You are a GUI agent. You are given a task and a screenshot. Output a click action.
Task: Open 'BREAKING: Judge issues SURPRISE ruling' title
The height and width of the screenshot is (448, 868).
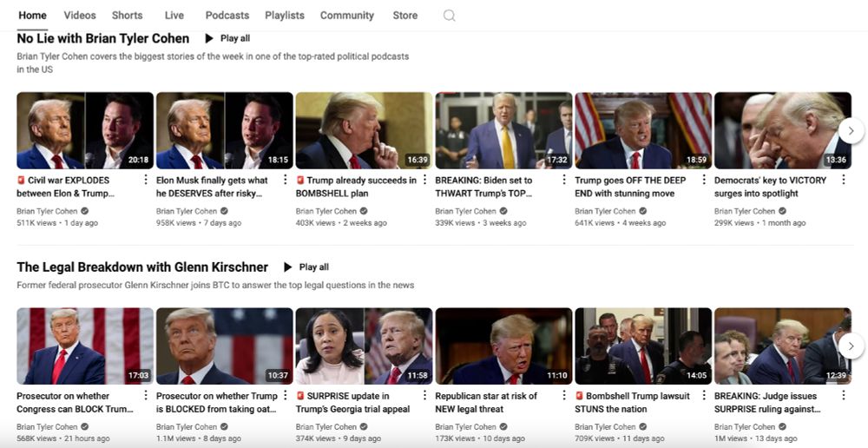click(767, 403)
